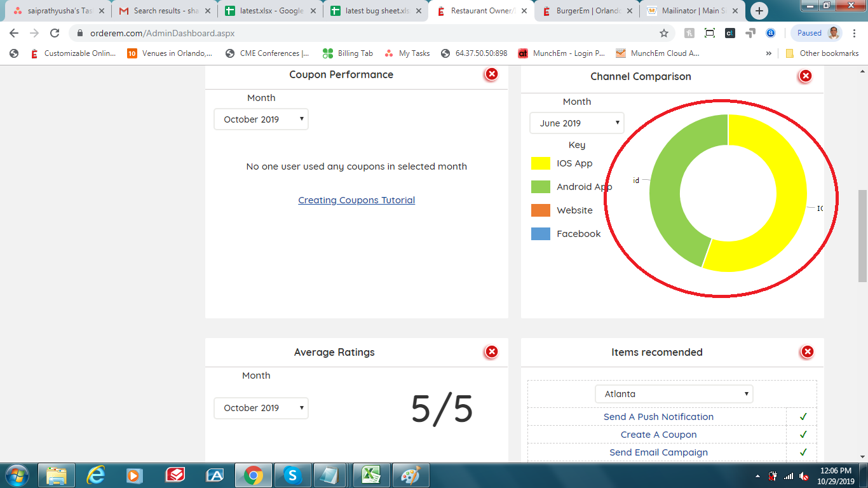
Task: Reload the page with the refresh icon
Action: (x=55, y=33)
